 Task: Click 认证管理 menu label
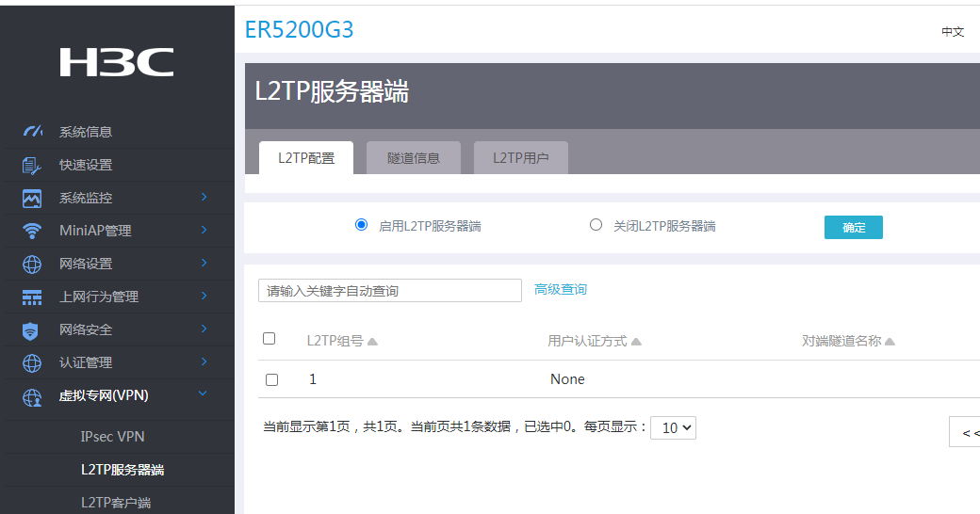pyautogui.click(x=86, y=362)
